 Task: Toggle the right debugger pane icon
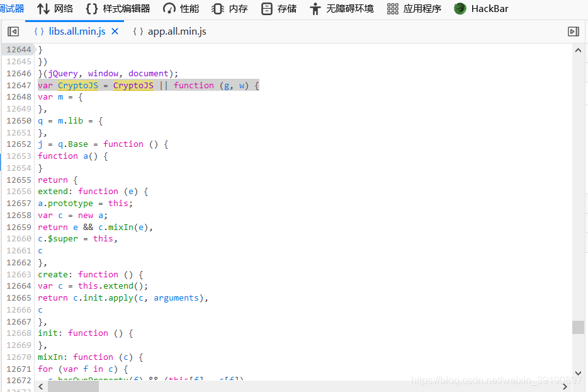click(574, 32)
